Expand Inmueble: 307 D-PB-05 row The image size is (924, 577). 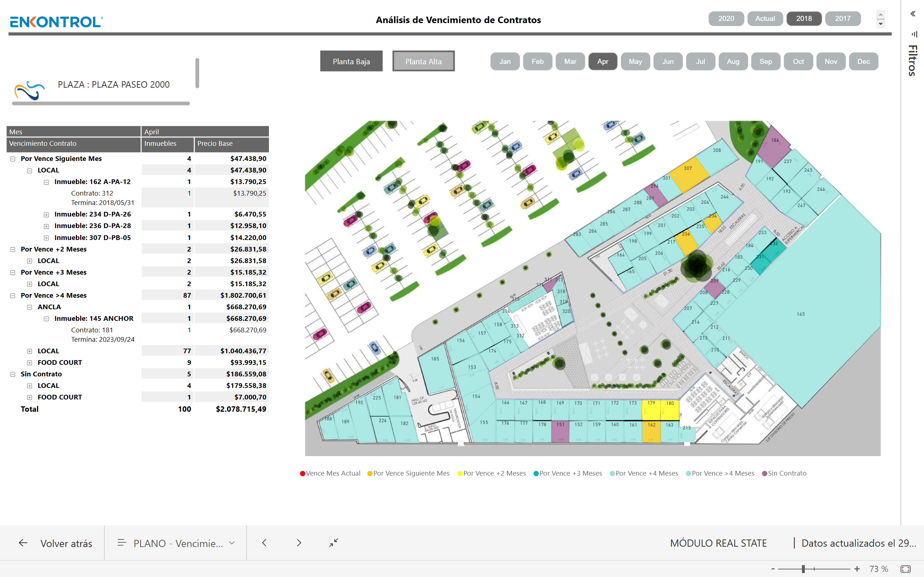point(46,238)
